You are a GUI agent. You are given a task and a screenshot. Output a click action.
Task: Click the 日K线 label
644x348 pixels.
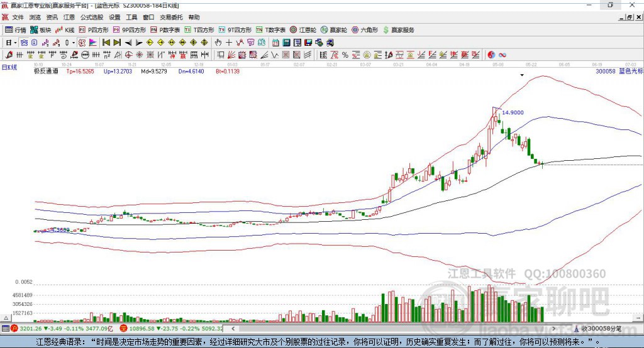[x=9, y=67]
